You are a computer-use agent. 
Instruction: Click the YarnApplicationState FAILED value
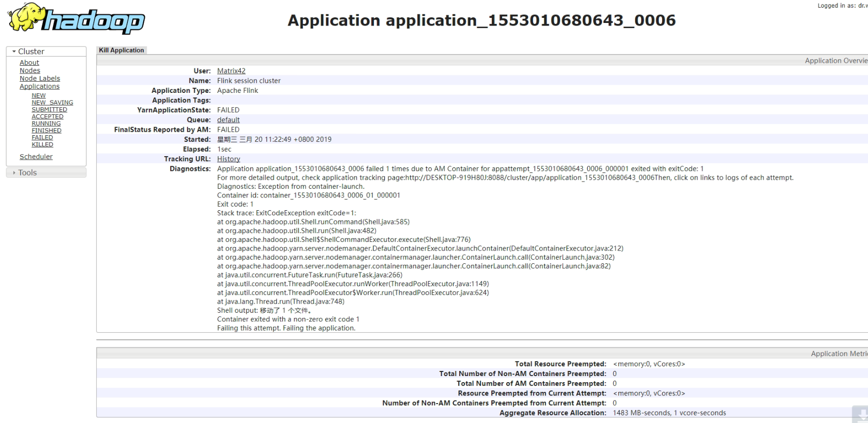click(x=228, y=110)
